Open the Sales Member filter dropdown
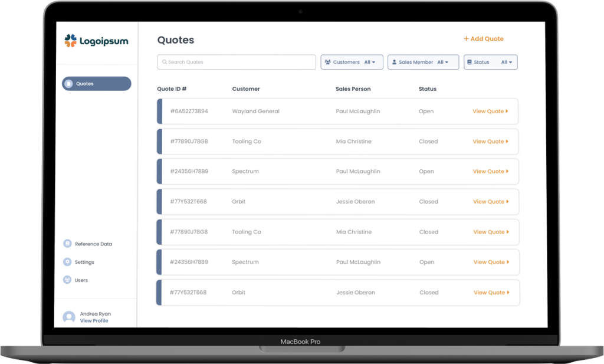Image resolution: width=604 pixels, height=364 pixels. tap(443, 62)
